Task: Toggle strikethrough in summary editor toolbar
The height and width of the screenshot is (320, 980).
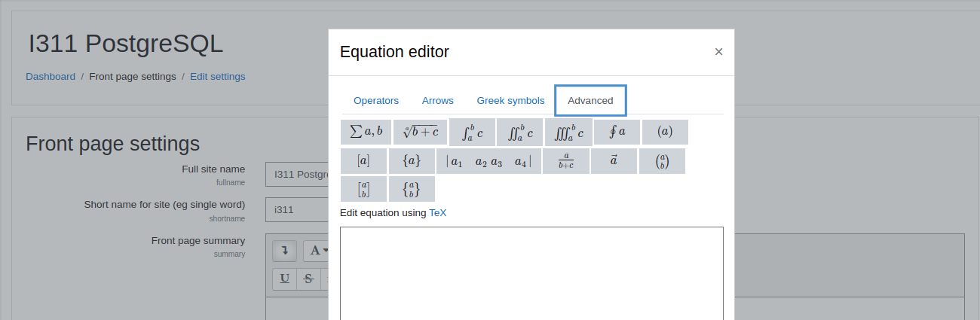Action: point(308,279)
